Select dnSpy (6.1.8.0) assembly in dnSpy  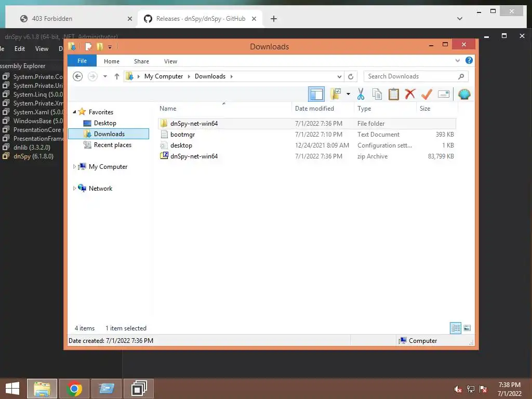coord(33,156)
